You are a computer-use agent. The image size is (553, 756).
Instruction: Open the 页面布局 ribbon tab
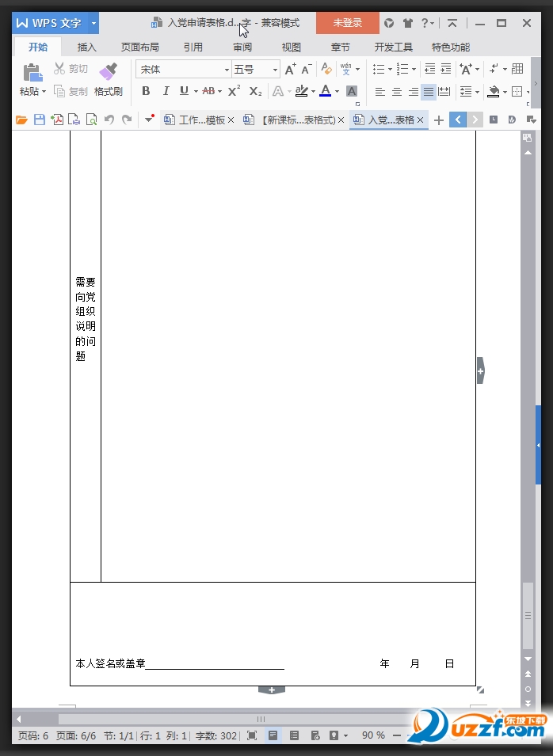pyautogui.click(x=139, y=47)
